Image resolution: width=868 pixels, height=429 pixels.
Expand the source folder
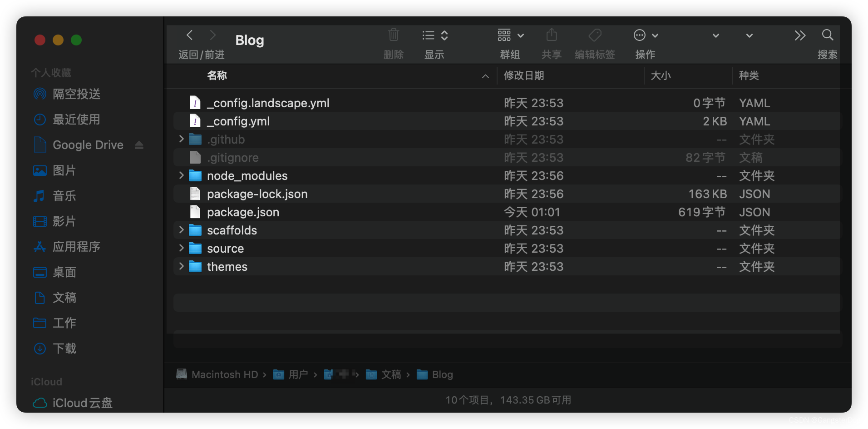click(x=181, y=248)
